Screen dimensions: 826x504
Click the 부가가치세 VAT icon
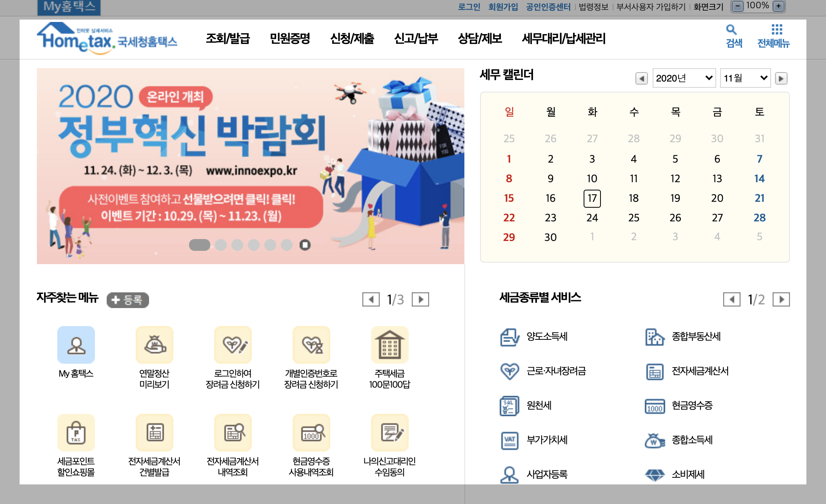(509, 440)
